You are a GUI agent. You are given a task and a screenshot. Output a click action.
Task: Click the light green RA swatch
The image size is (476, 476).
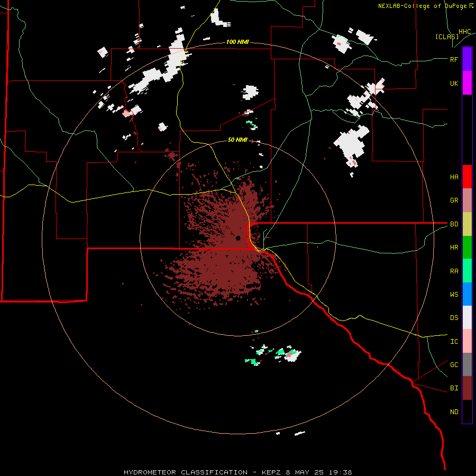(x=467, y=271)
